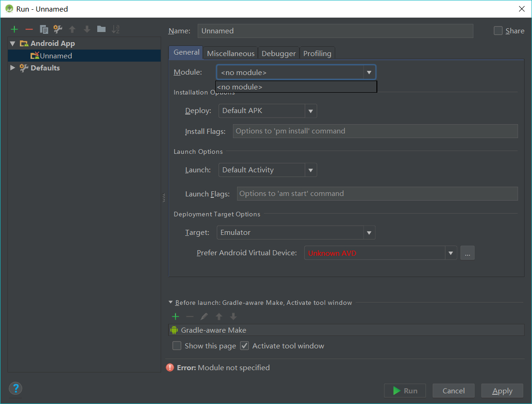
Task: Collapse the Android App tree node
Action: click(13, 44)
